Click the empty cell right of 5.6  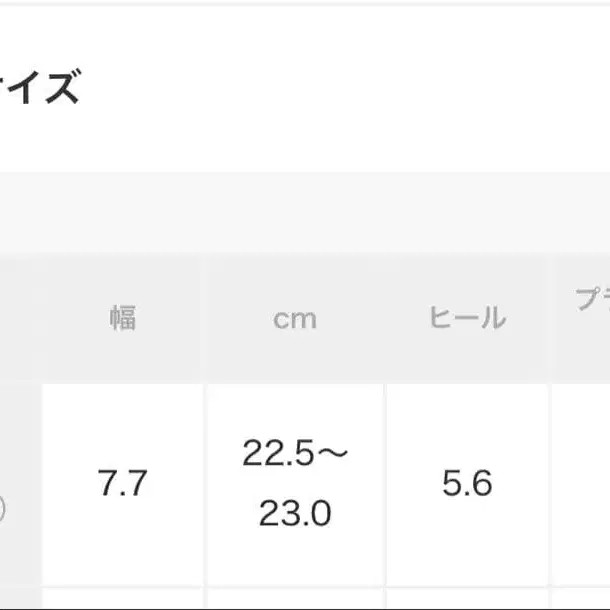tap(582, 484)
